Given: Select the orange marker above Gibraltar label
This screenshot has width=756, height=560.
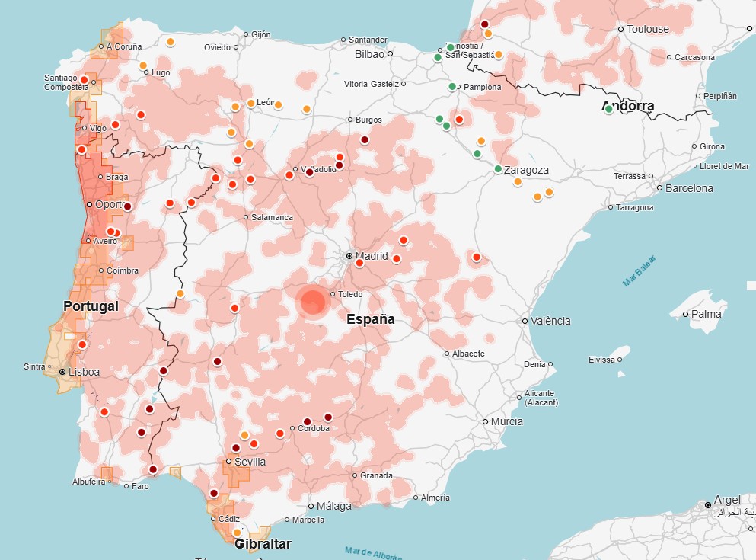Looking at the screenshot, I should click(237, 533).
